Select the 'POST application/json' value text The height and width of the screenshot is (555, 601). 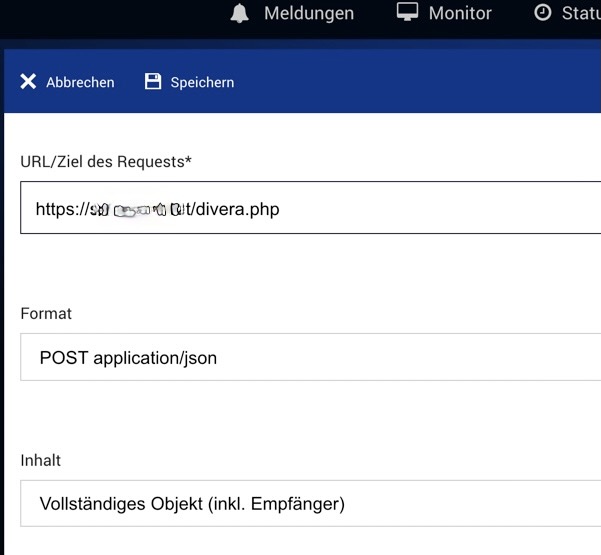[128, 357]
